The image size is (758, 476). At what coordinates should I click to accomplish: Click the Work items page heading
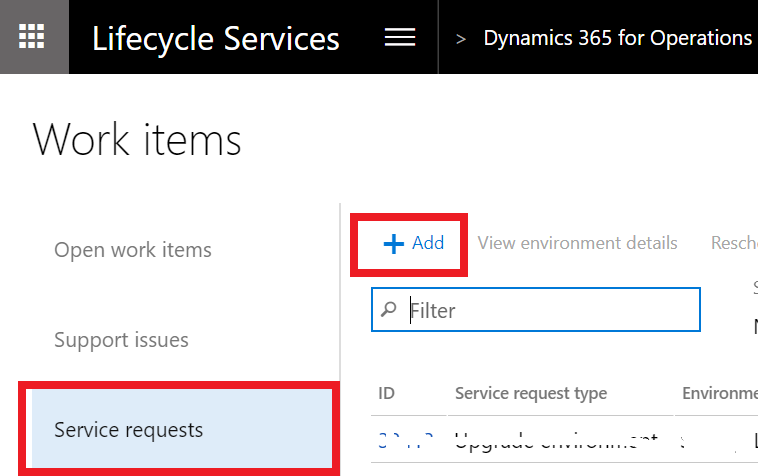pos(138,139)
